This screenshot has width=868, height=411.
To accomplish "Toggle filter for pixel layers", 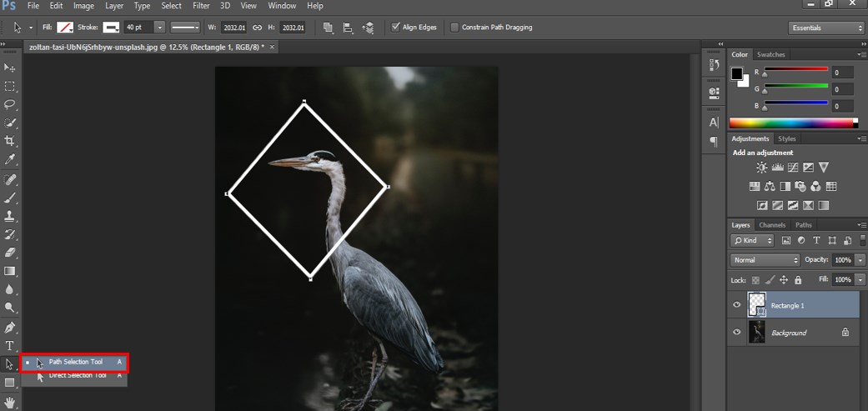I will tap(785, 241).
